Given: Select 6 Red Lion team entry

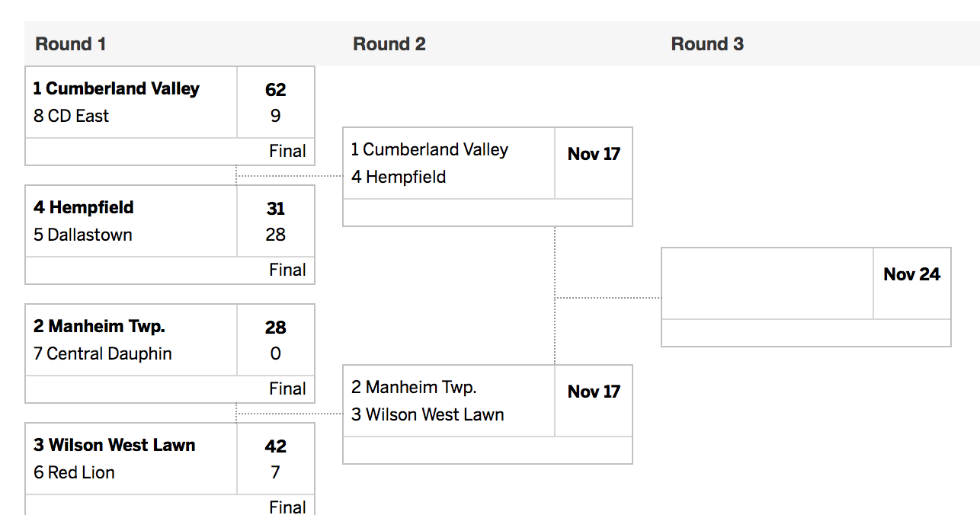Looking at the screenshot, I should point(74,472).
